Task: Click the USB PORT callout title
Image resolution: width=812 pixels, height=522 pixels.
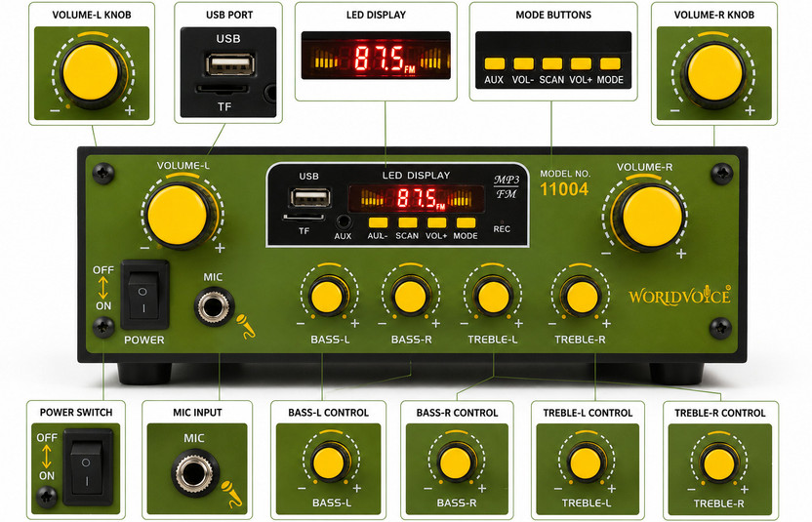Action: (x=229, y=15)
